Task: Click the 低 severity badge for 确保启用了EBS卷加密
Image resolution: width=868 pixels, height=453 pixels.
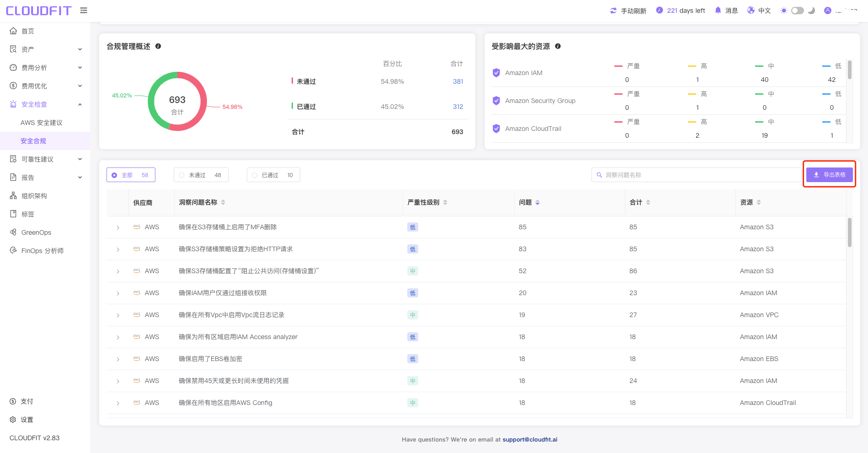Action: point(413,359)
